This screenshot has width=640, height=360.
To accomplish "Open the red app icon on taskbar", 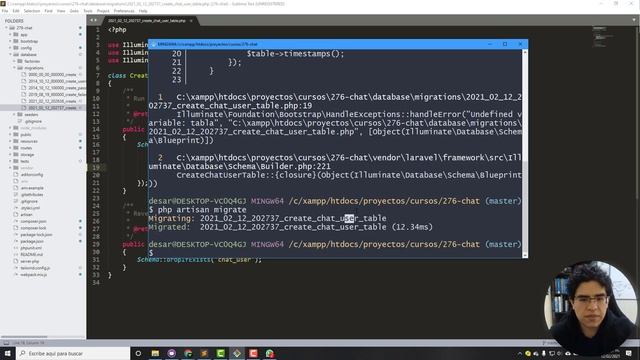I will 253,353.
